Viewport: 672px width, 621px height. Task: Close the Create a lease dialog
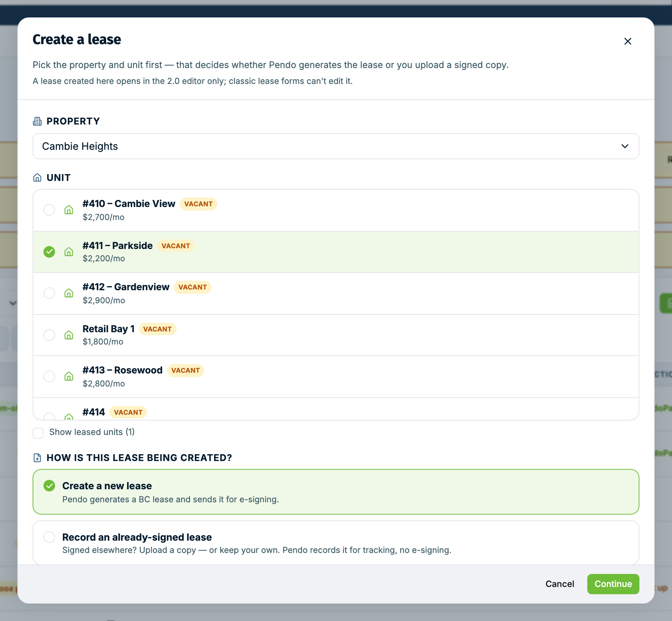click(x=628, y=41)
